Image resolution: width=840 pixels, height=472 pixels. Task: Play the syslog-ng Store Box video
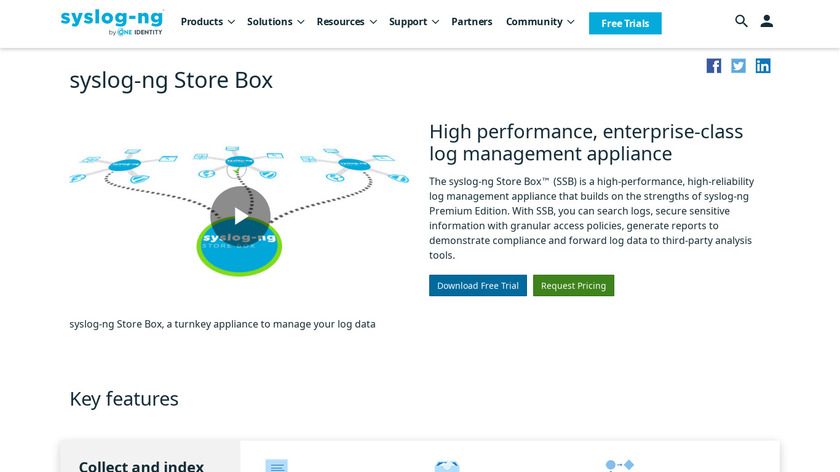point(240,215)
